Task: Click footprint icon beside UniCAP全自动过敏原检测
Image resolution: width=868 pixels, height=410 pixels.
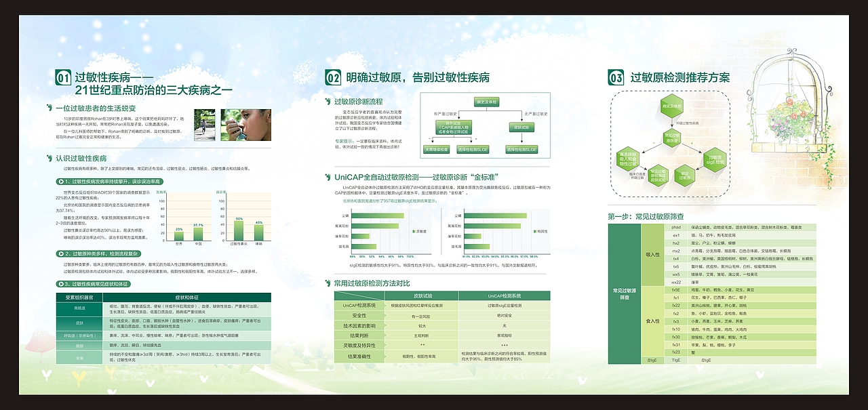Action: click(328, 178)
